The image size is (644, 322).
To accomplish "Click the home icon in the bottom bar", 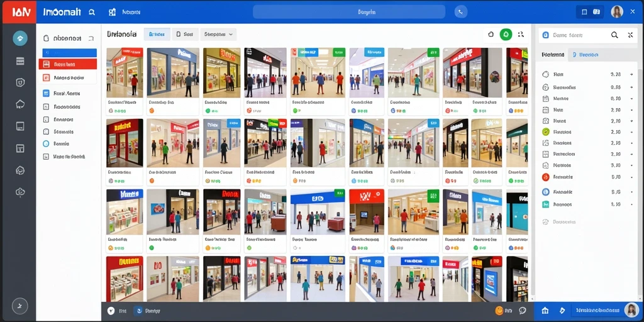I will coord(545,311).
